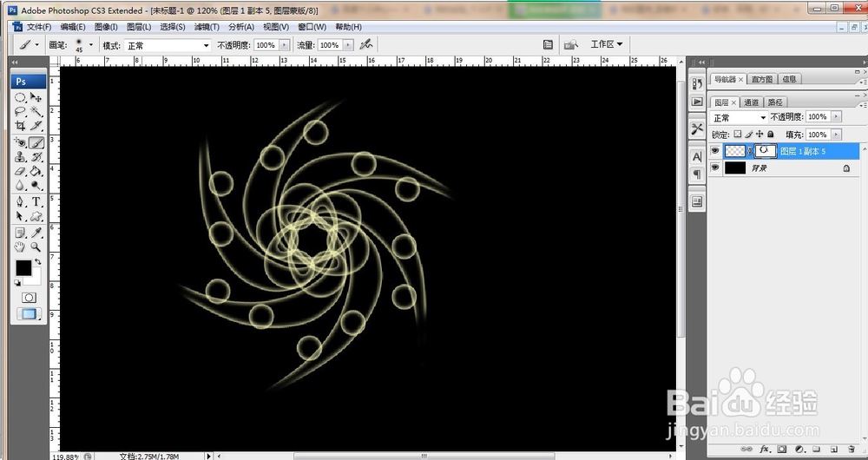Open tool preset picker arrow
The height and width of the screenshot is (460, 868).
tap(37, 45)
